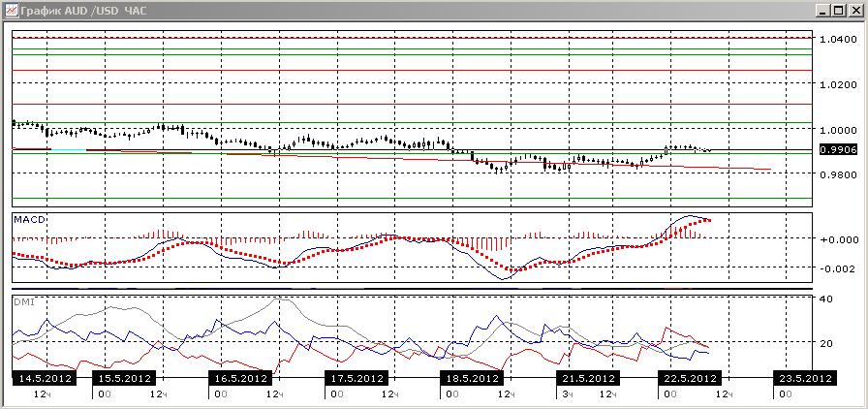
Task: Click the chart icon in the title bar
Action: tap(10, 10)
